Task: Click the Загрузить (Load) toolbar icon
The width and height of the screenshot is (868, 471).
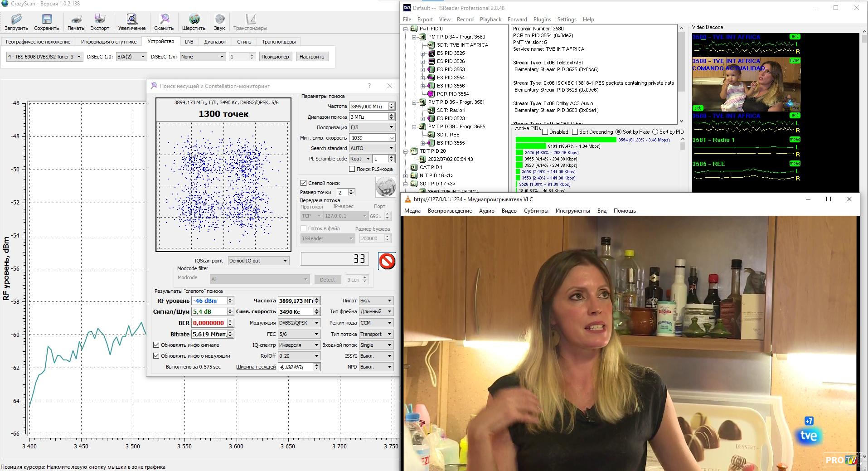Action: coord(16,19)
